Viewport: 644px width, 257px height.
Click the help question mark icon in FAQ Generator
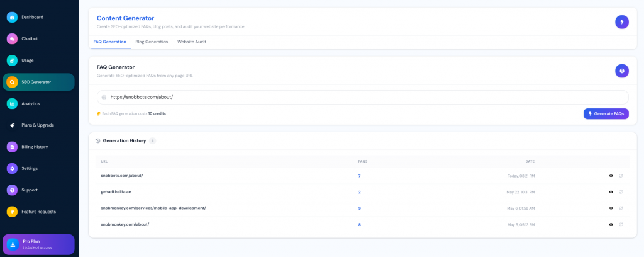(622, 71)
